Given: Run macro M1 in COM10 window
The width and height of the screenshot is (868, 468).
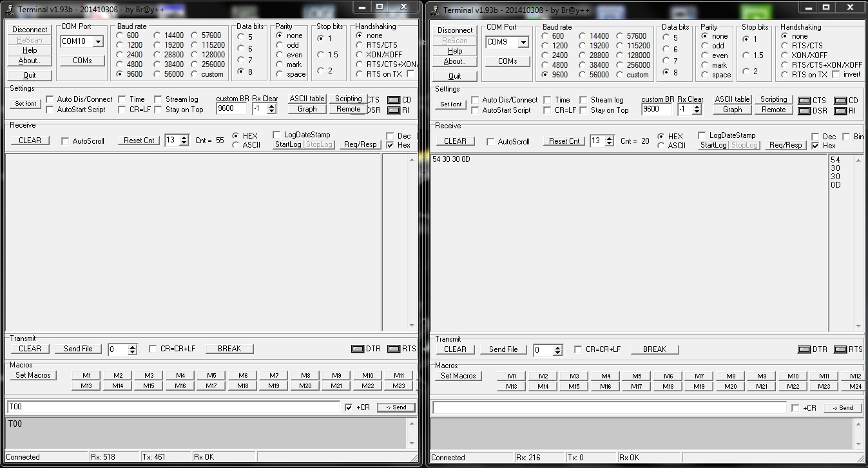Looking at the screenshot, I should coord(86,376).
